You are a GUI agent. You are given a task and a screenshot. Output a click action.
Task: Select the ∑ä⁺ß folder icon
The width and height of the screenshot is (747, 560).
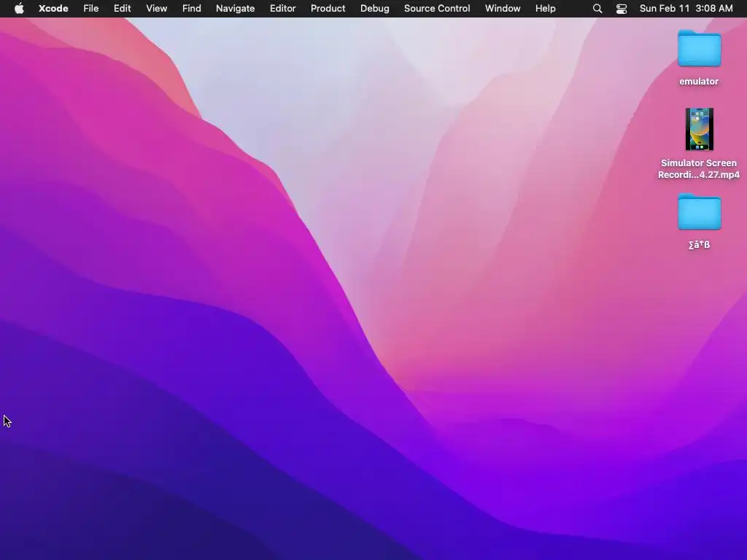(699, 211)
